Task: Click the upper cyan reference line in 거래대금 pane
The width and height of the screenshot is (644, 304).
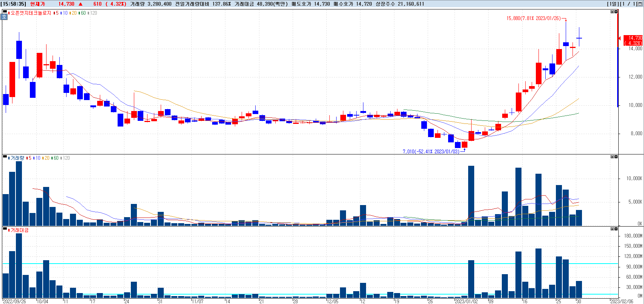Action: [310, 264]
